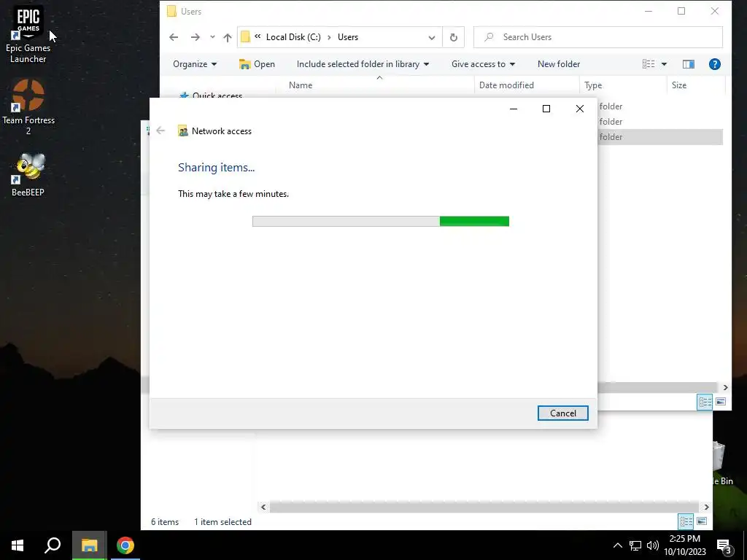747x560 pixels.
Task: Select the highlighted folder row type cell
Action: point(611,136)
